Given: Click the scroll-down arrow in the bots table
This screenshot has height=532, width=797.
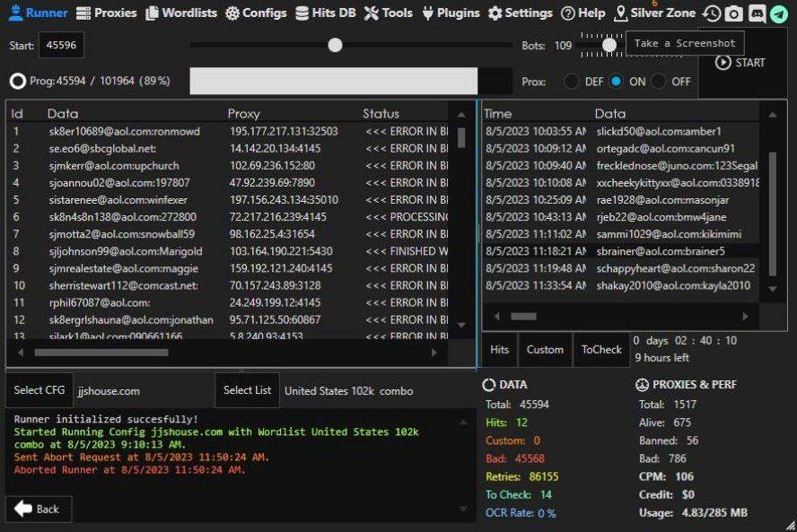Looking at the screenshot, I should 461,325.
